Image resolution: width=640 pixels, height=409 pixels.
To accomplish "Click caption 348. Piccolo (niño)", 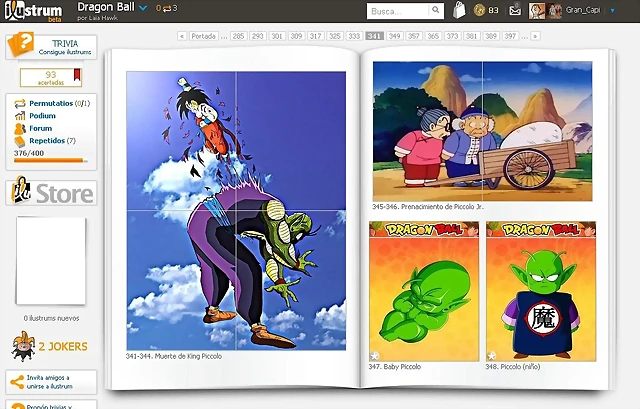I will 513,367.
